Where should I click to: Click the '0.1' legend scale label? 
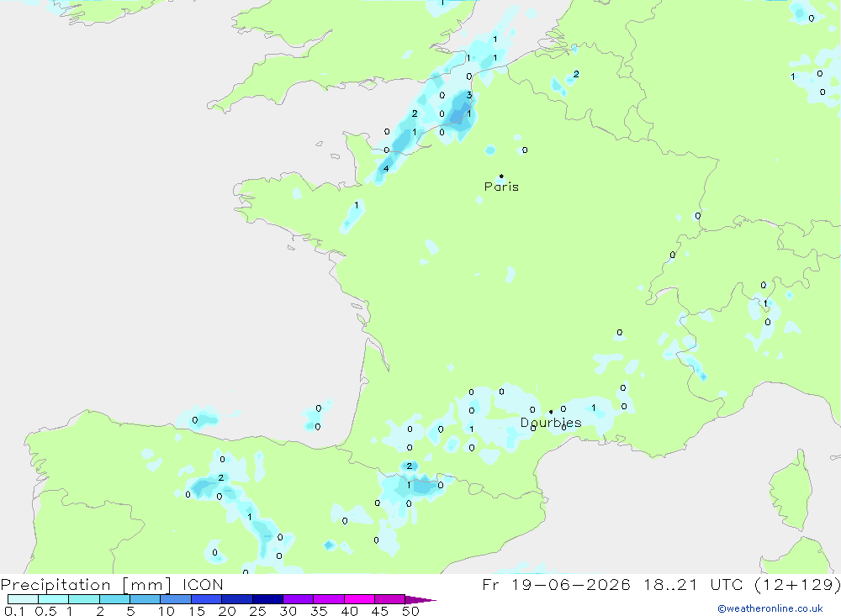point(14,611)
